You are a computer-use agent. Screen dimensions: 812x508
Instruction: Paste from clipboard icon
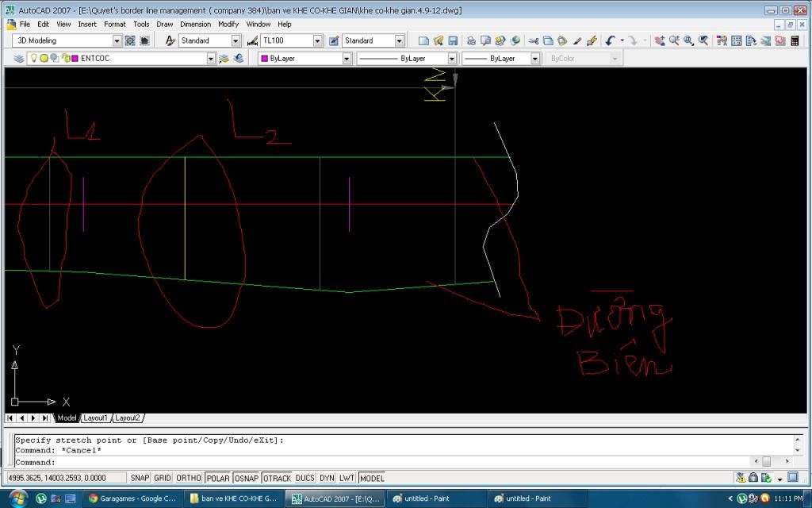[x=562, y=40]
